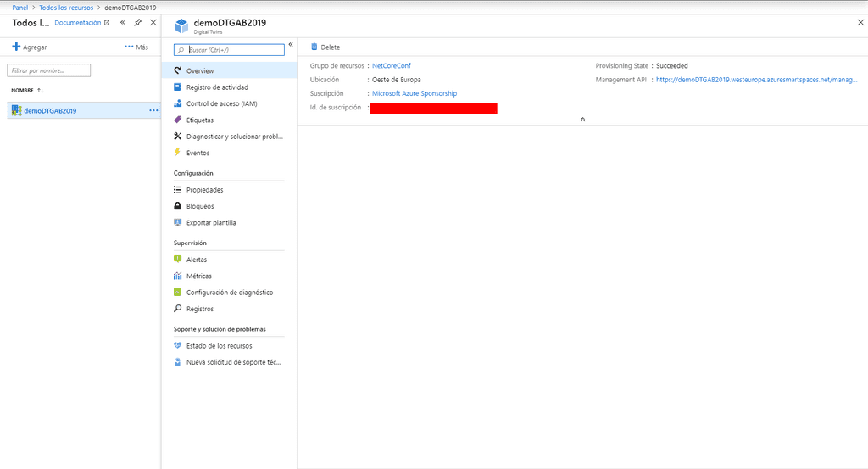868x469 pixels.
Task: Open Control de acceso (IAM)
Action: (x=221, y=103)
